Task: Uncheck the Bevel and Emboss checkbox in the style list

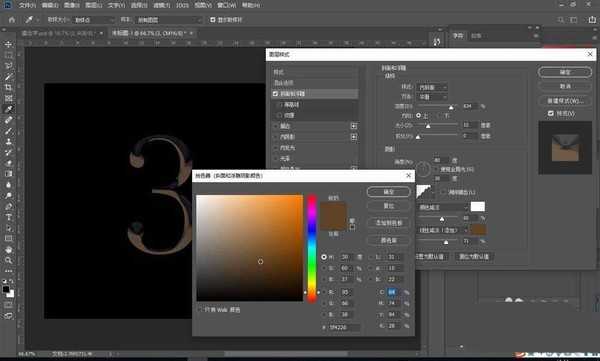Action: [275, 93]
